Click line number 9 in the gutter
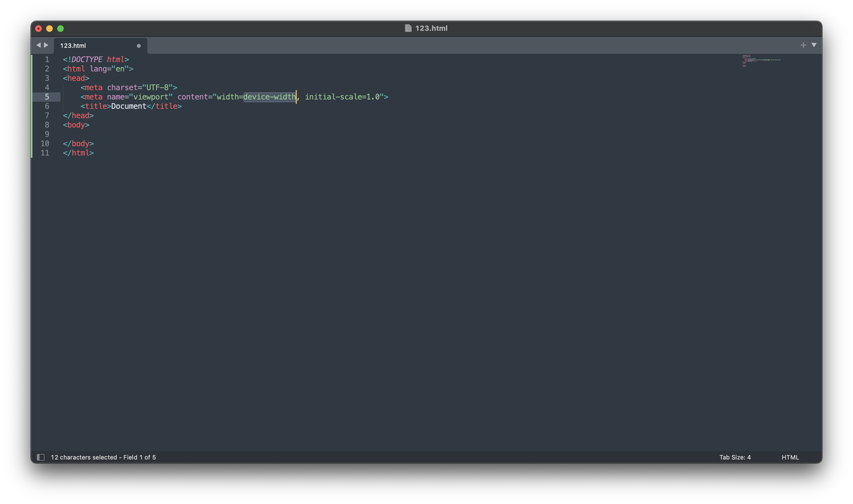 tap(47, 134)
